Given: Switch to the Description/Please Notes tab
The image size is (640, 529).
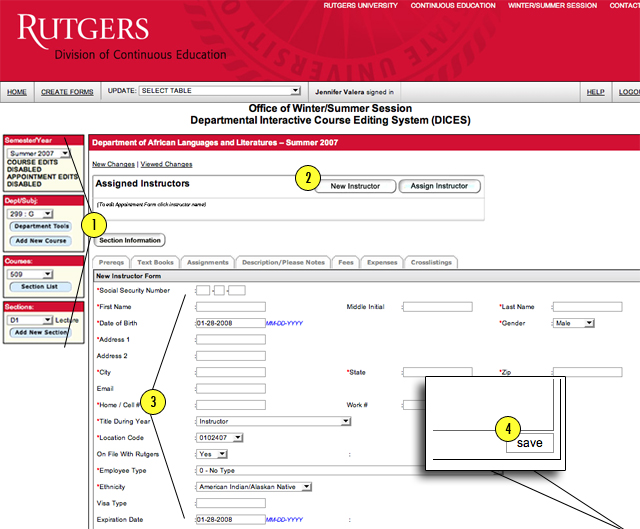Looking at the screenshot, I should (283, 262).
